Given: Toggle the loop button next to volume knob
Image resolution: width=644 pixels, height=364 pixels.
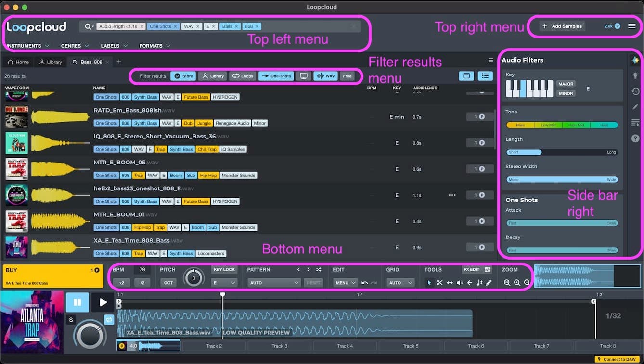Looking at the screenshot, I should point(109,319).
